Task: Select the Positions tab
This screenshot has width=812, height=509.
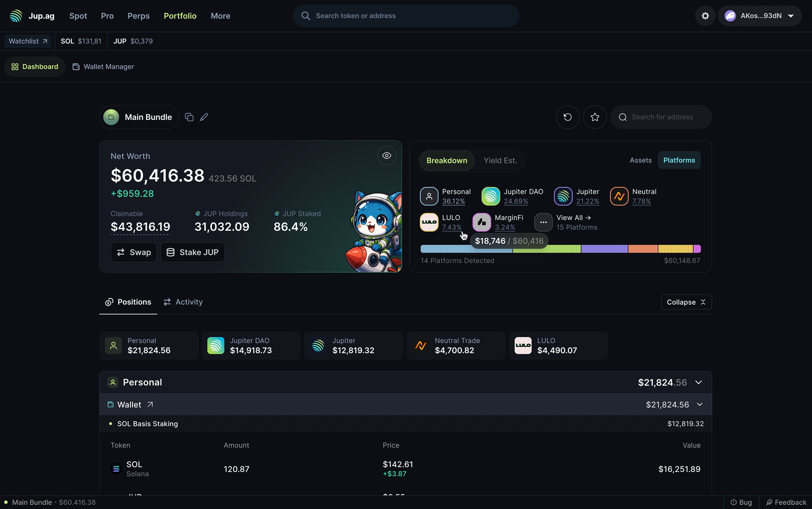Action: tap(128, 302)
